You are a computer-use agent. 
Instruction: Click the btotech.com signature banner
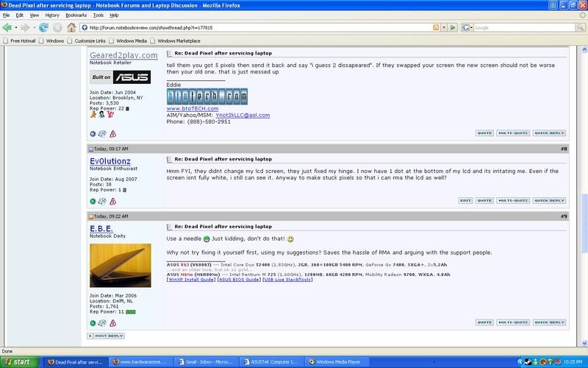[x=207, y=96]
